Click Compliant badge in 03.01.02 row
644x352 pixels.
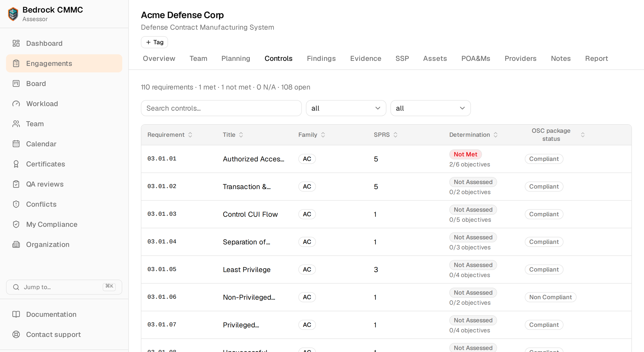544,187
